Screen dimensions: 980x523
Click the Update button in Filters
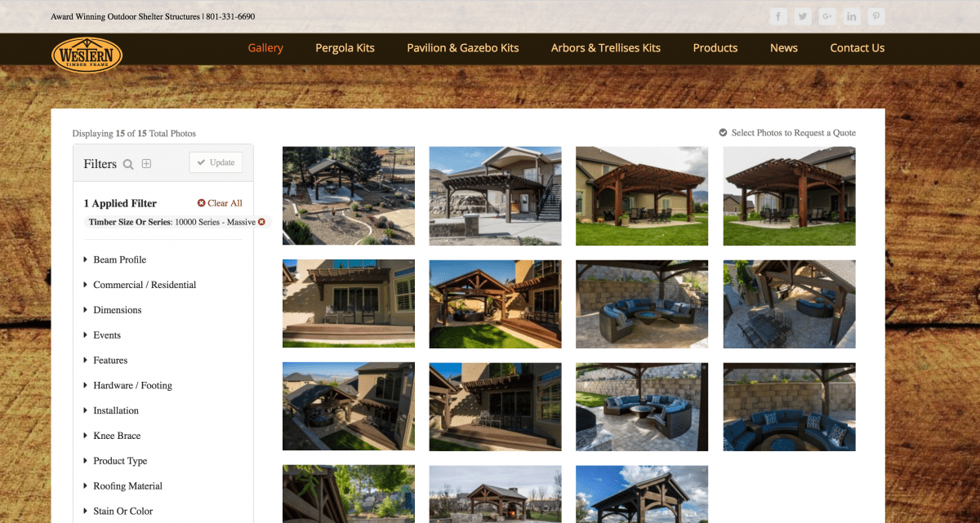(216, 162)
